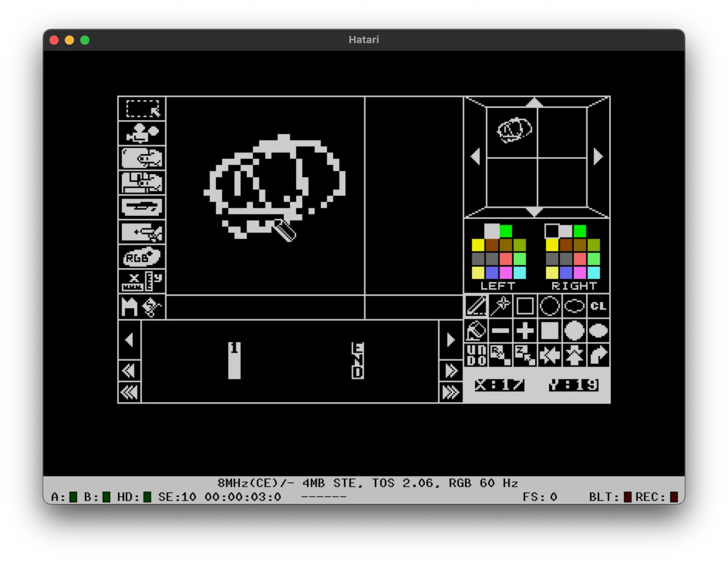Click the LEFT palette label
728x561 pixels.
coord(498,286)
